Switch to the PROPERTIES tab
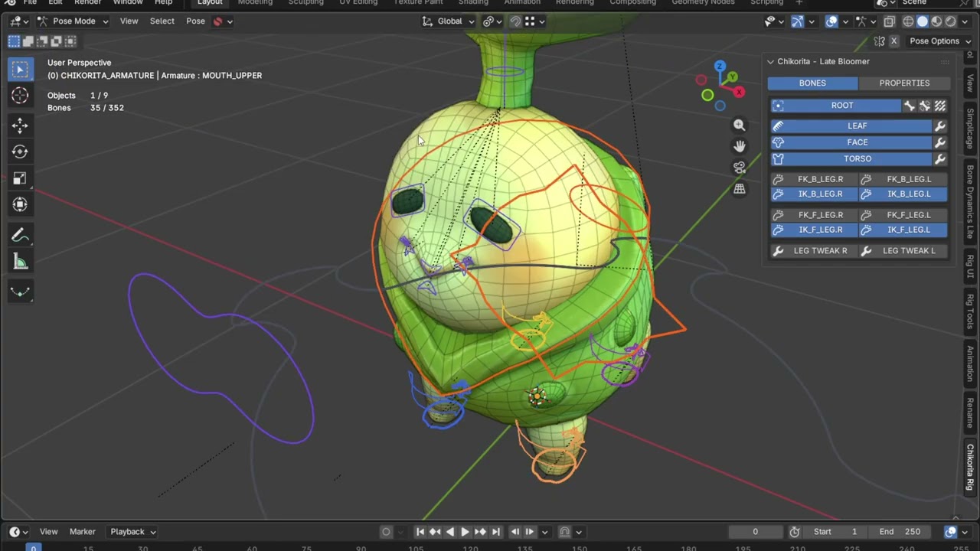The width and height of the screenshot is (980, 551). pos(904,83)
